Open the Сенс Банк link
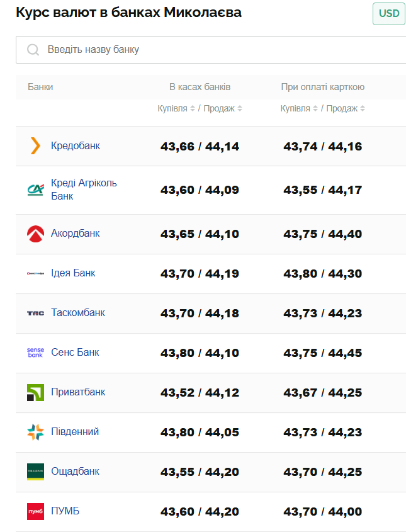 tap(75, 353)
